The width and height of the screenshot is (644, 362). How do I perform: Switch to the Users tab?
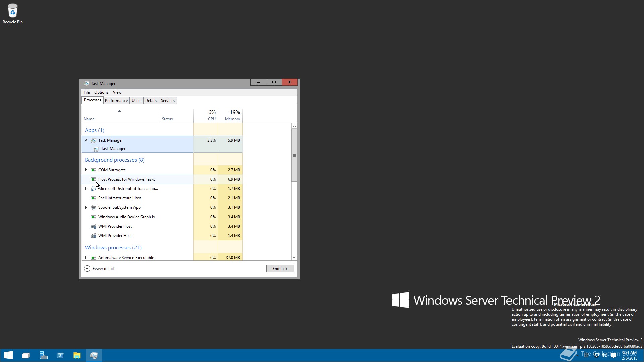click(137, 101)
